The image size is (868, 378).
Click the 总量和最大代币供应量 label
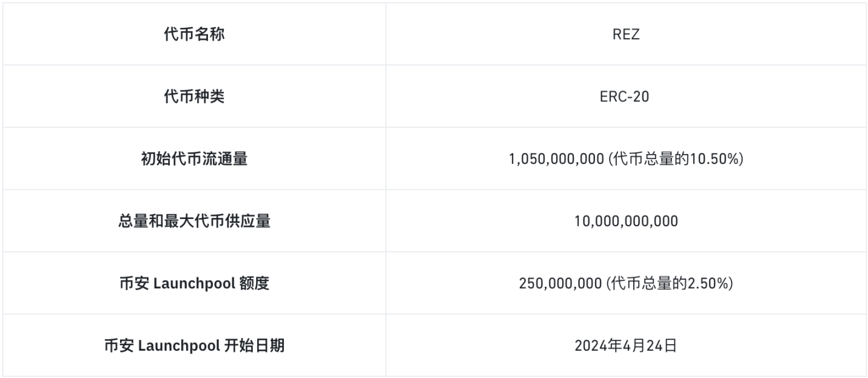(194, 221)
